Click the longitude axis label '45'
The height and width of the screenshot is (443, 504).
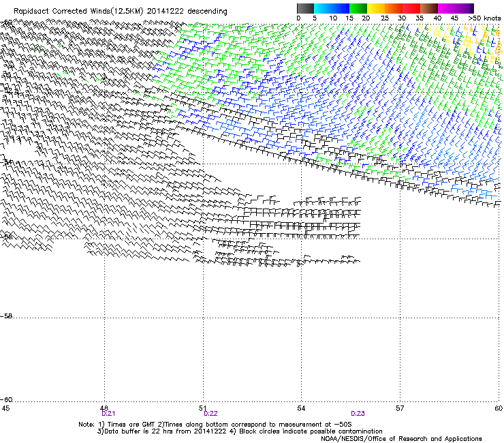pos(5,408)
